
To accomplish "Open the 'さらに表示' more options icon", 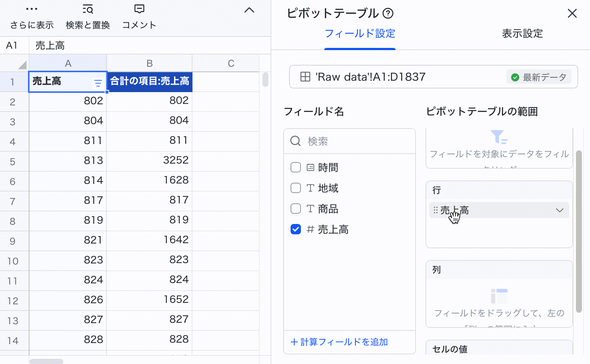I will (32, 9).
